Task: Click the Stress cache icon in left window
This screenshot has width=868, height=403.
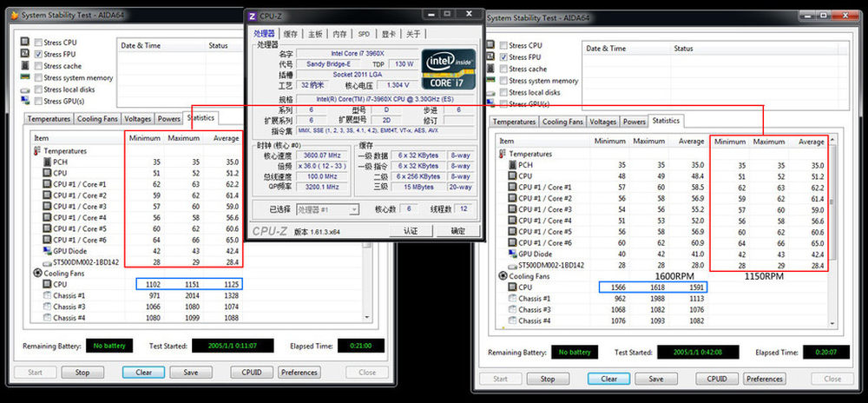Action: 25,65
